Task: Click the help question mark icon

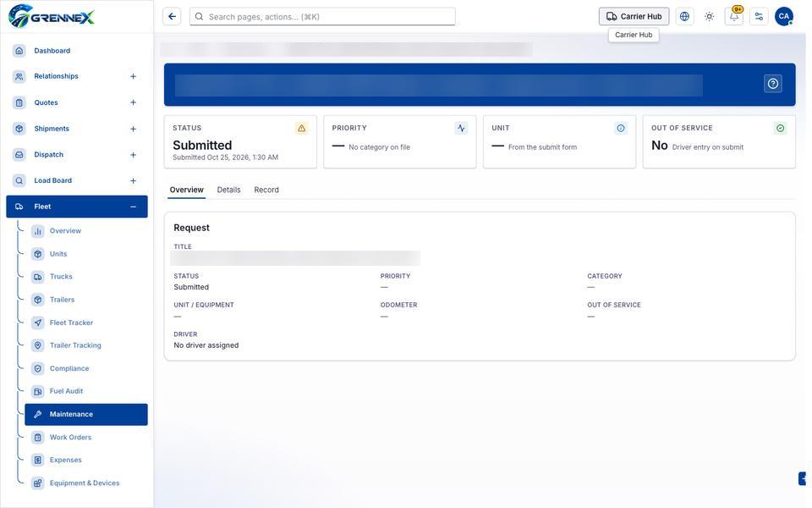Action: pyautogui.click(x=772, y=84)
